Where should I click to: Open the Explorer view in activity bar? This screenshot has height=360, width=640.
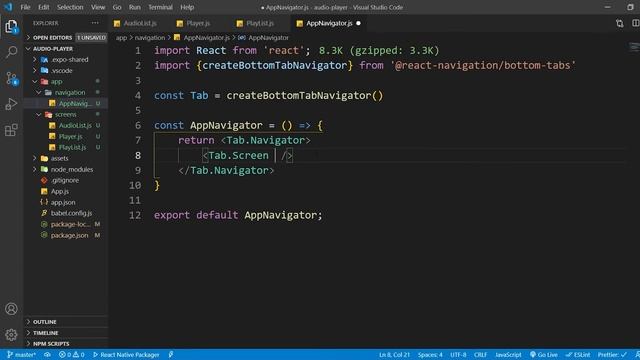pyautogui.click(x=11, y=27)
